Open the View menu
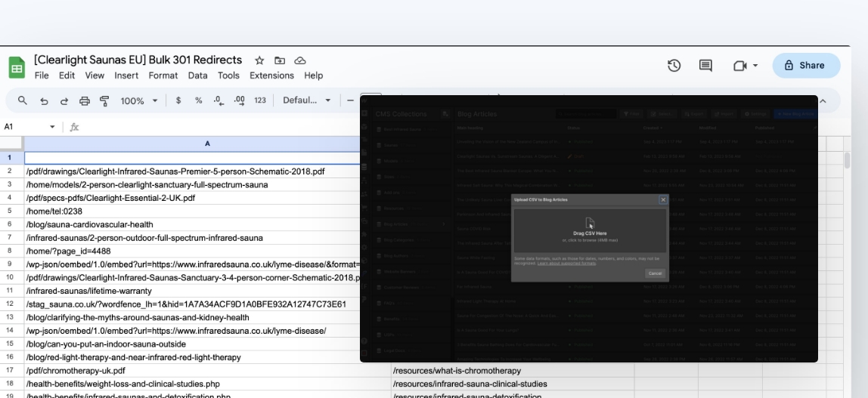This screenshot has height=398, width=868. point(95,76)
